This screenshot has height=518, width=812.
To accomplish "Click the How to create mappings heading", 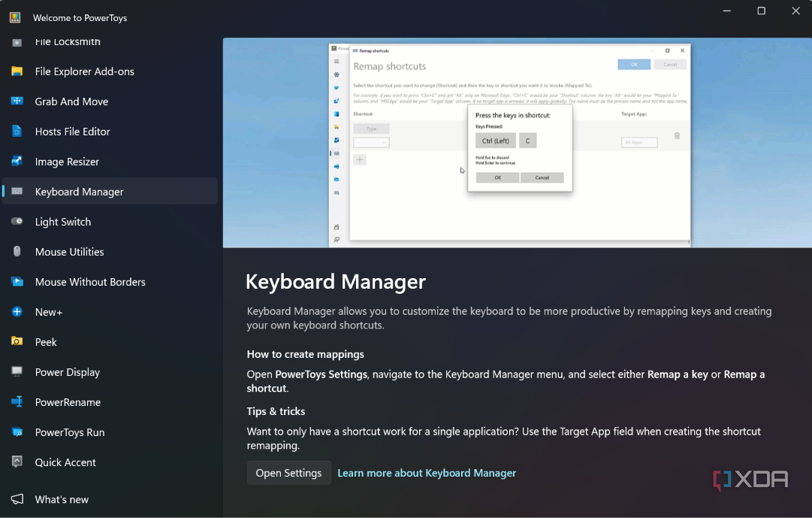I will 306,354.
